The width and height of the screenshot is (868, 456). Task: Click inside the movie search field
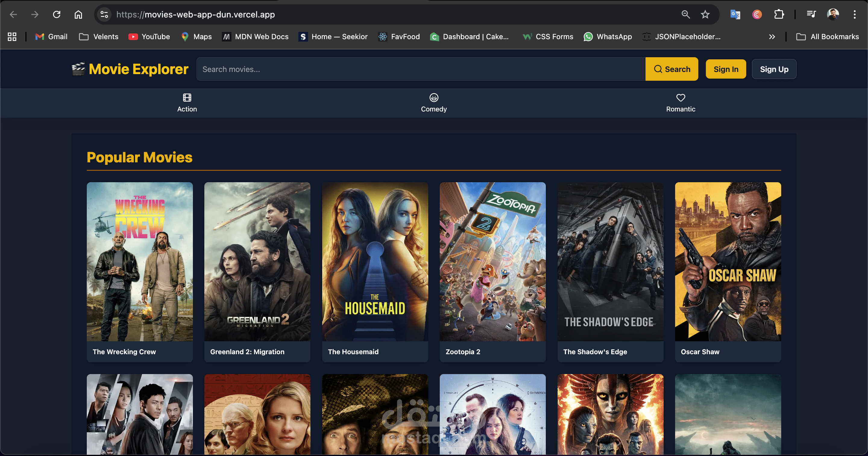coord(404,69)
